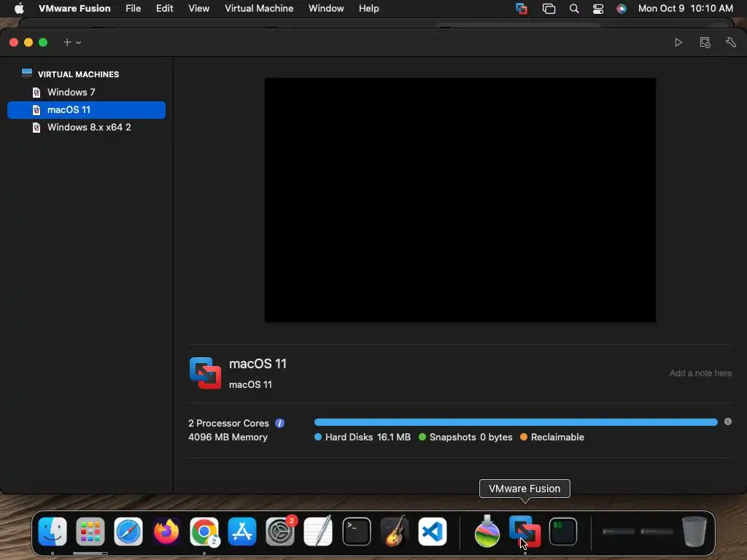Open TextEdit from the Dock
Viewport: 747px width, 560px height.
[x=318, y=532]
